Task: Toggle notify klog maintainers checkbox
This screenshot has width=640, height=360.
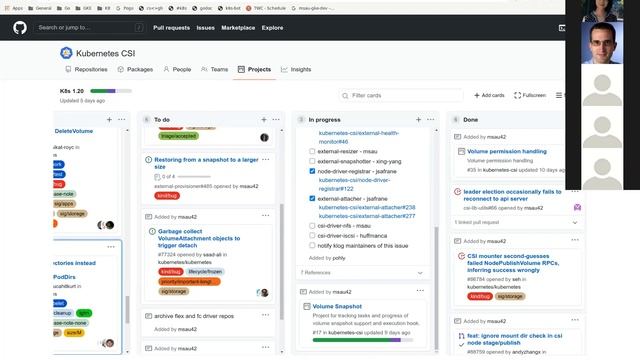Action: click(312, 246)
